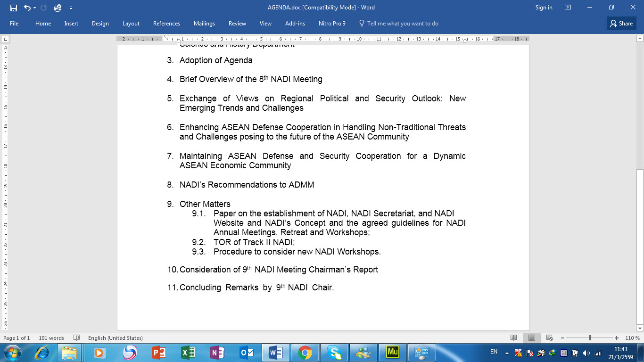This screenshot has height=362, width=644.
Task: Open Skype from the taskbar
Action: tap(334, 353)
